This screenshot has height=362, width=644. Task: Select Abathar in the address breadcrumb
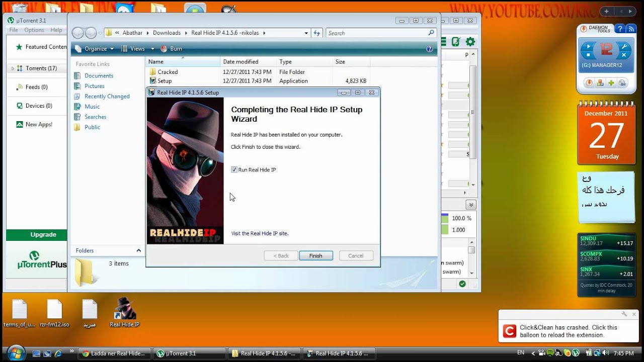pyautogui.click(x=132, y=33)
